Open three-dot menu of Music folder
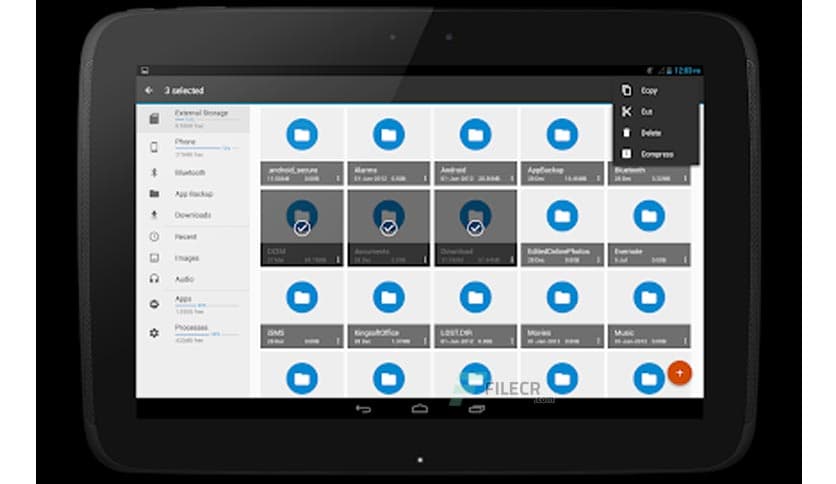The image size is (836, 484). (685, 341)
